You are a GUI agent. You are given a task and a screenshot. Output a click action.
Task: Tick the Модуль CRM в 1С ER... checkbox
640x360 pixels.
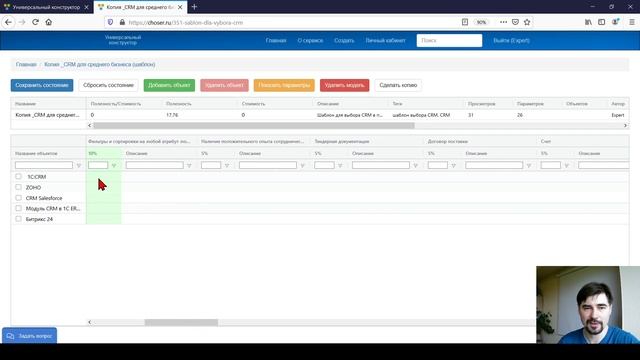click(18, 208)
